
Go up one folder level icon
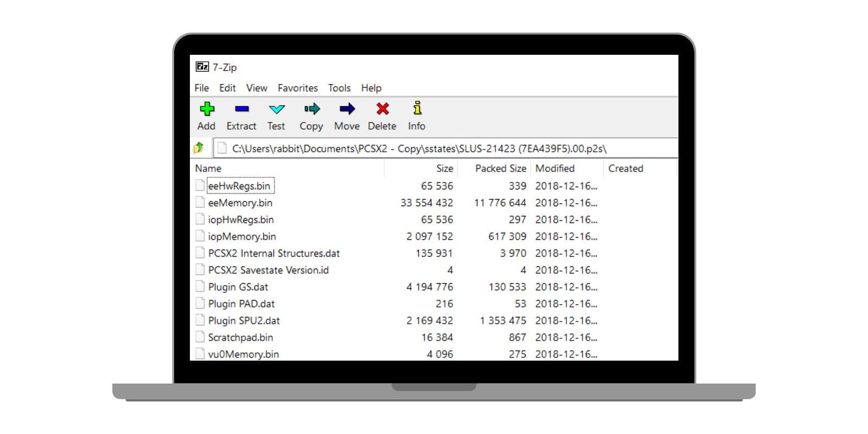pyautogui.click(x=199, y=147)
